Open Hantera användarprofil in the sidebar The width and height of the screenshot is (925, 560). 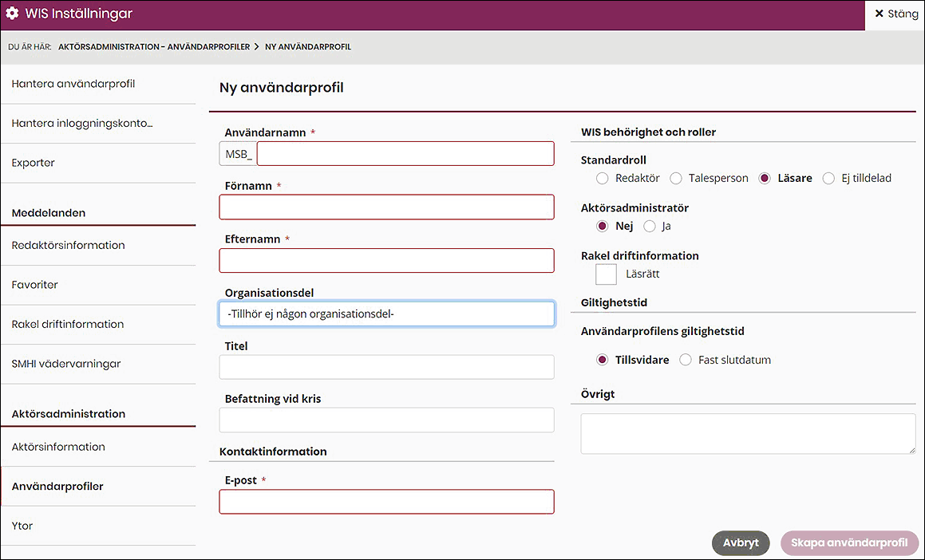coord(72,82)
